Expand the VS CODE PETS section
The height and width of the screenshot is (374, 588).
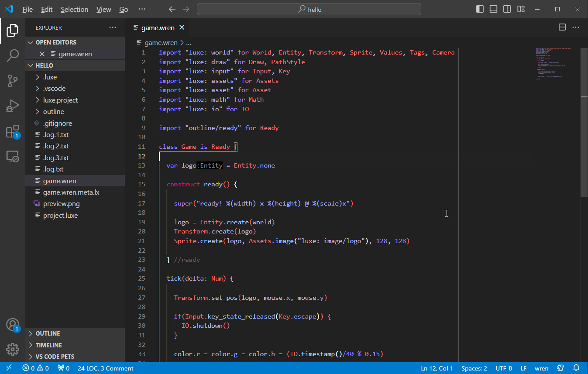[75, 357]
